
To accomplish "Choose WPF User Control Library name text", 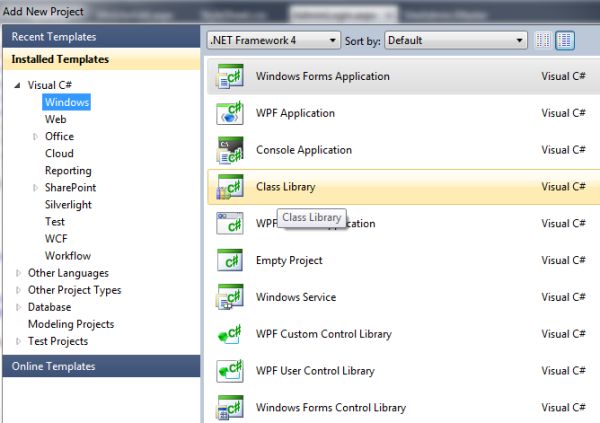I will [315, 371].
